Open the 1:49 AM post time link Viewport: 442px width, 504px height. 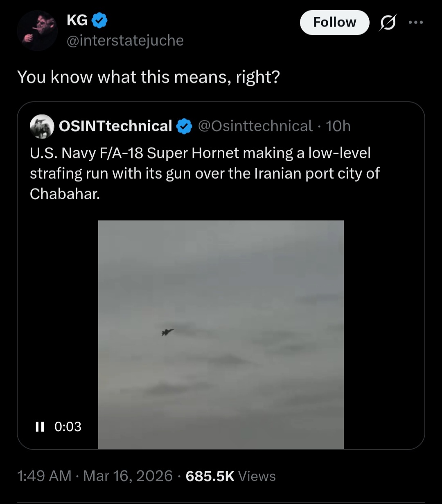tap(44, 476)
